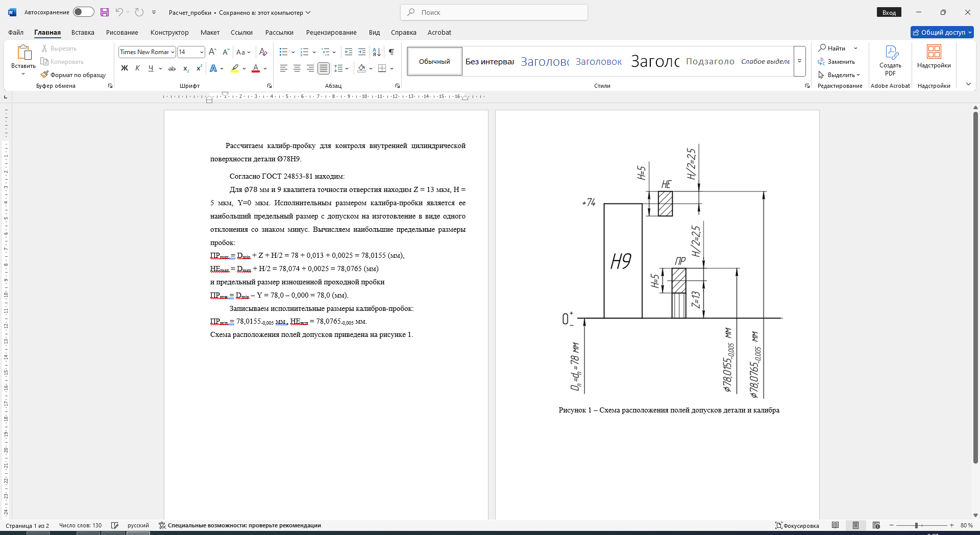Expand the styles gallery list
Viewport: 980px width, 535px height.
[x=800, y=61]
